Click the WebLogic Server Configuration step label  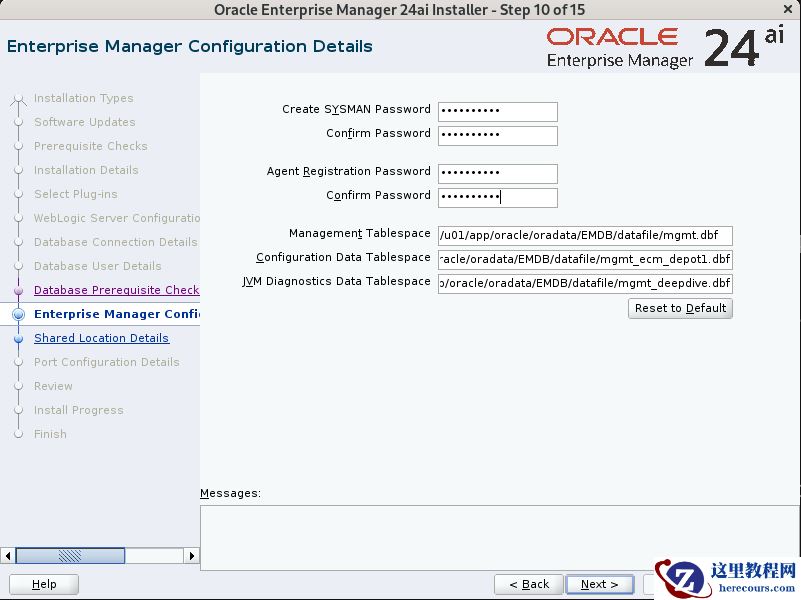(x=116, y=218)
